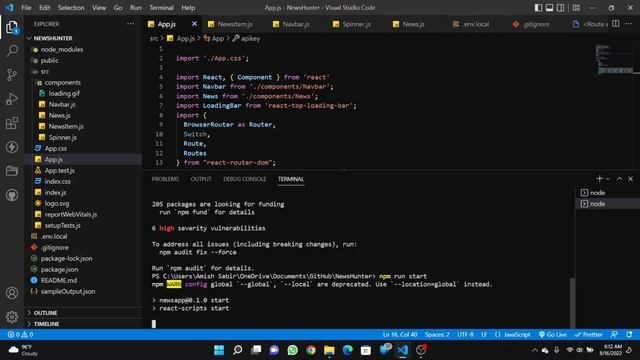640x360 pixels.
Task: Toggle secondary side bar layout icon
Action: pyautogui.click(x=561, y=8)
